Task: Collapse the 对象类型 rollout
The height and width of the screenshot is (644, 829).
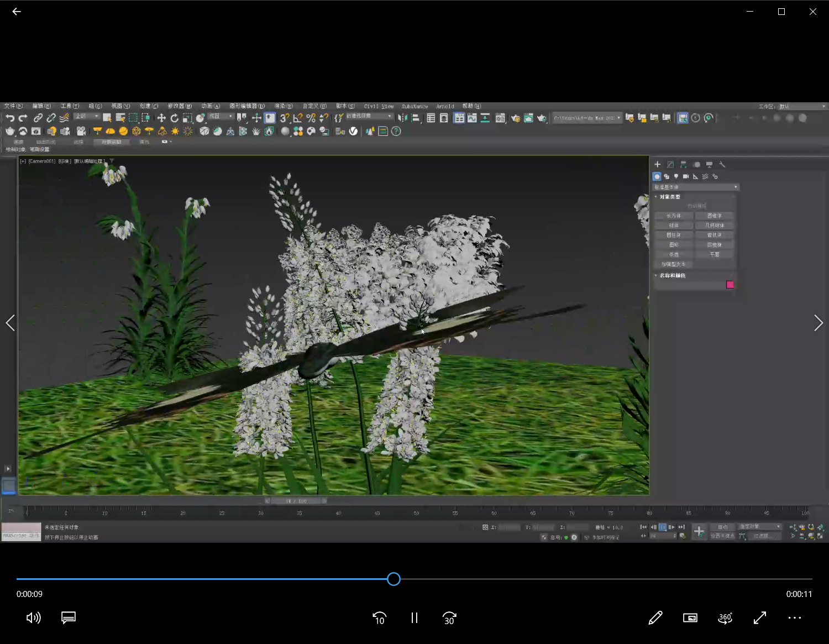Action: click(669, 197)
